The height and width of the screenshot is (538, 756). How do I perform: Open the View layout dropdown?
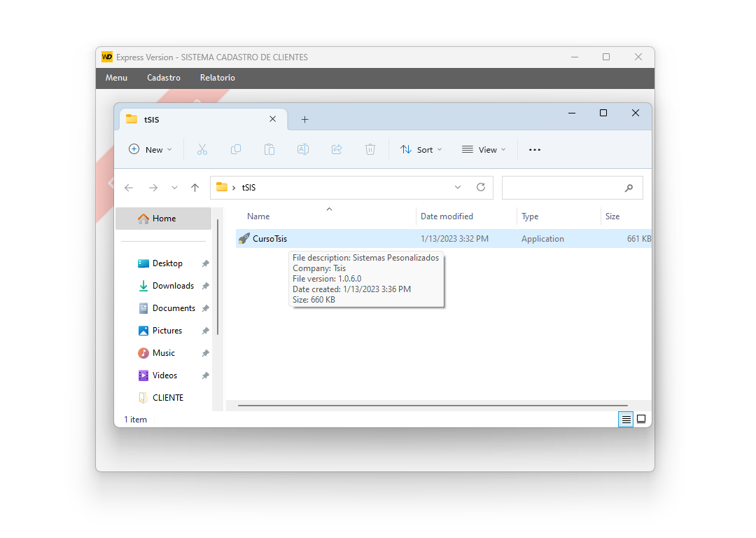484,149
